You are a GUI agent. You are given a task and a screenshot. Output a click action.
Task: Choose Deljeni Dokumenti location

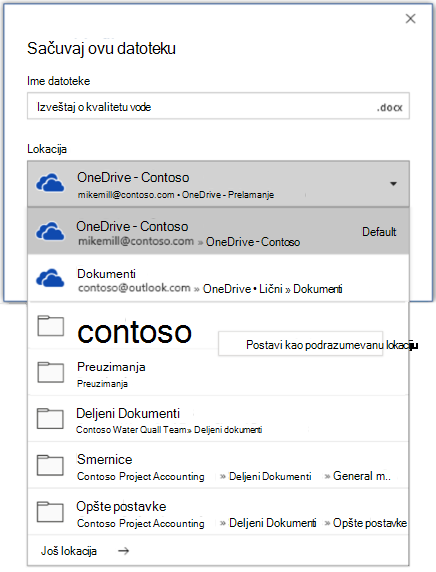tap(218, 419)
